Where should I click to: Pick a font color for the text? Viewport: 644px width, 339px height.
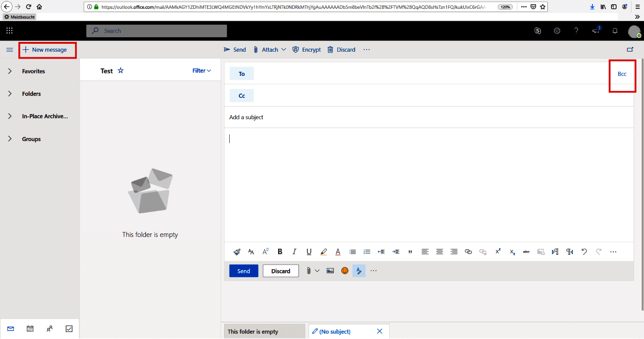[338, 251]
